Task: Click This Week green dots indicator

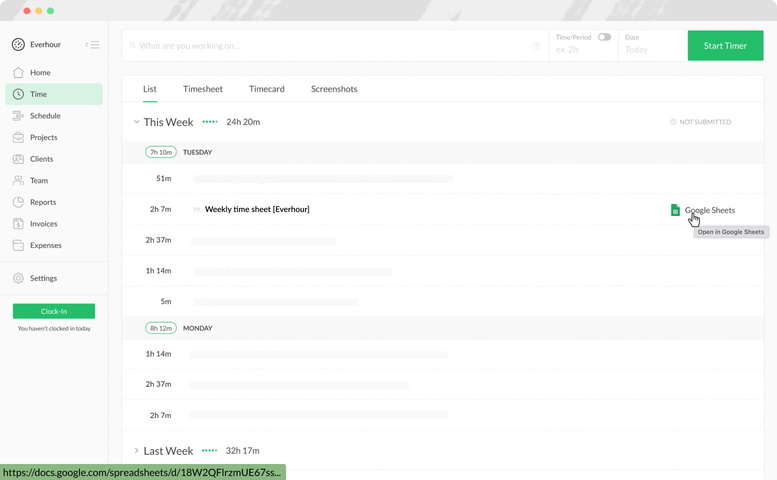Action: tap(210, 122)
